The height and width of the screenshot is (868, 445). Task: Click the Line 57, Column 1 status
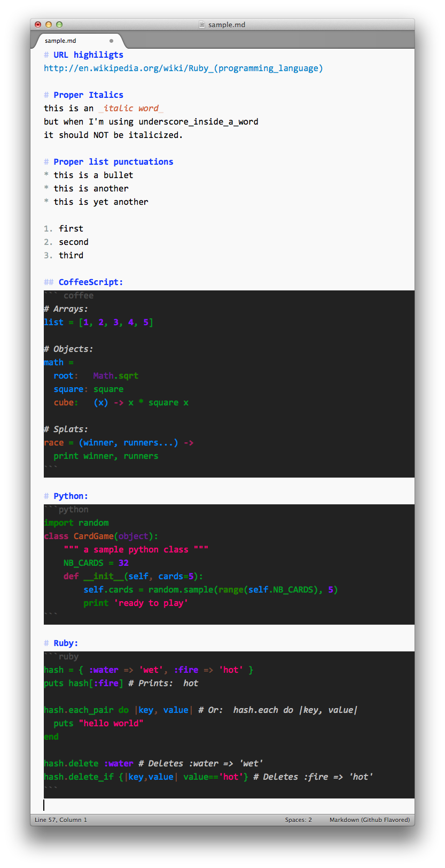click(x=61, y=820)
